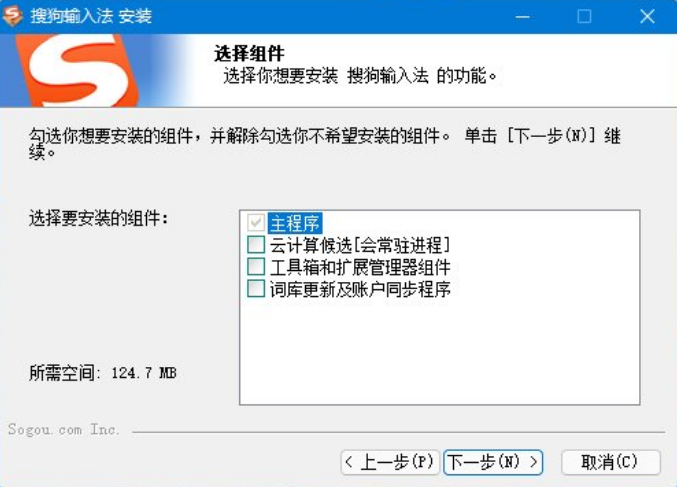Image resolution: width=677 pixels, height=487 pixels.
Task: Click the Sogou icon in title bar
Action: (x=13, y=16)
